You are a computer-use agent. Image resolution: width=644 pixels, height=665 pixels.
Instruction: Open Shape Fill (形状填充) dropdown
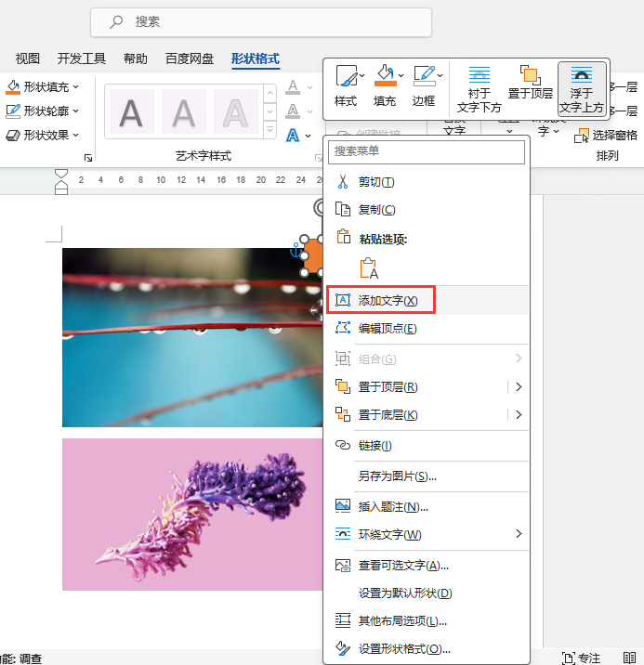pos(75,87)
